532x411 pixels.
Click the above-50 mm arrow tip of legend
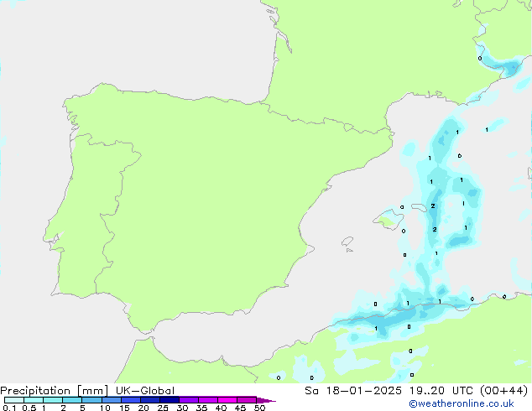point(266,400)
